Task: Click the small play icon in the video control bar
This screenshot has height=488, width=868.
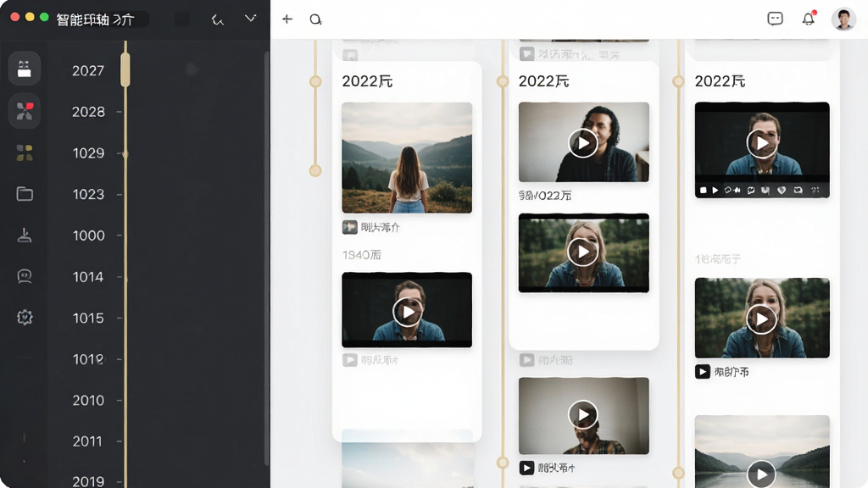Action: click(x=715, y=191)
